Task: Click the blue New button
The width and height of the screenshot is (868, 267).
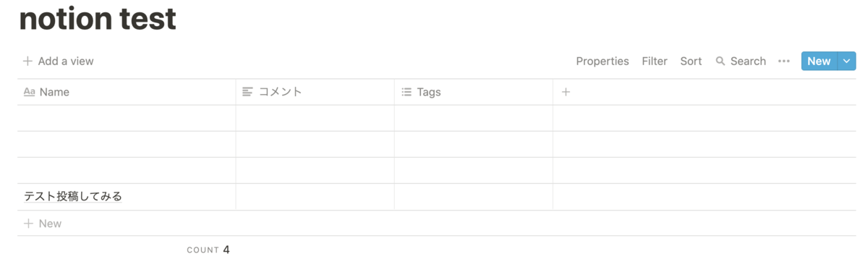Action: [819, 62]
